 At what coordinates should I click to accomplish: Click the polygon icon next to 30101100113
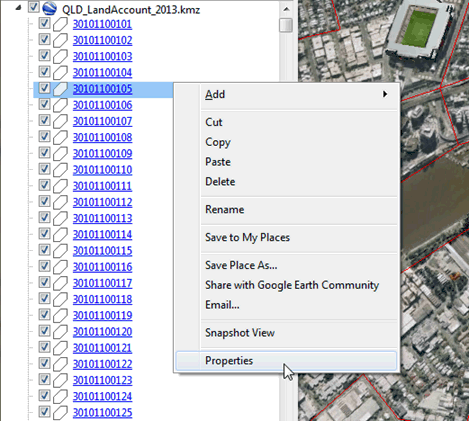pyautogui.click(x=60, y=218)
